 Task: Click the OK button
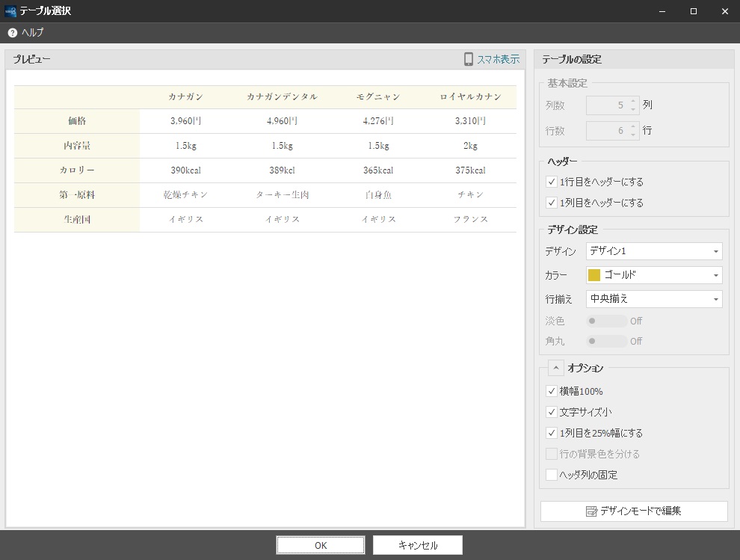click(321, 545)
